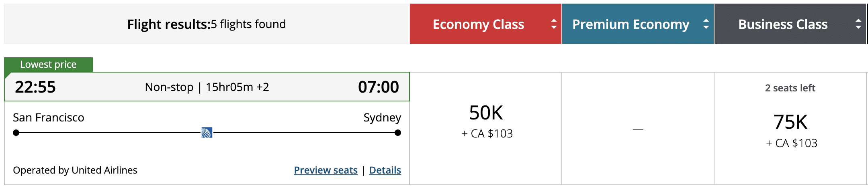Sort flights by Economy Class column
Image resolution: width=868 pixels, height=186 pixels.
pyautogui.click(x=478, y=24)
